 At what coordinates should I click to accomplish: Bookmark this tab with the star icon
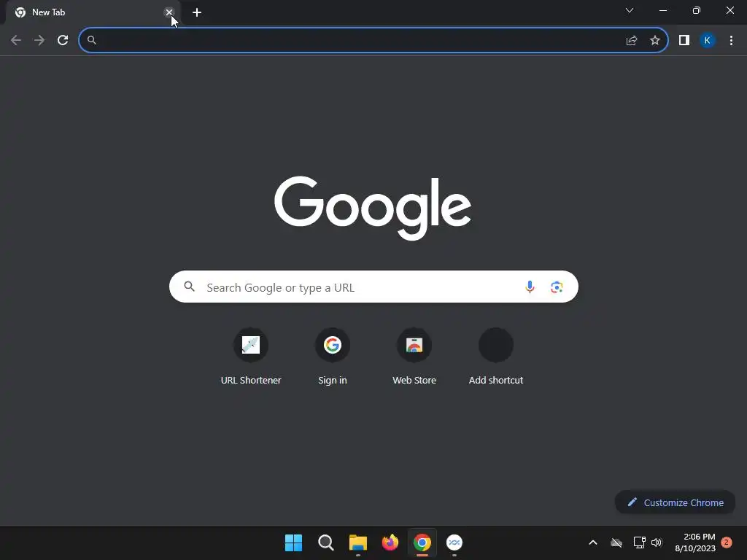pyautogui.click(x=655, y=41)
